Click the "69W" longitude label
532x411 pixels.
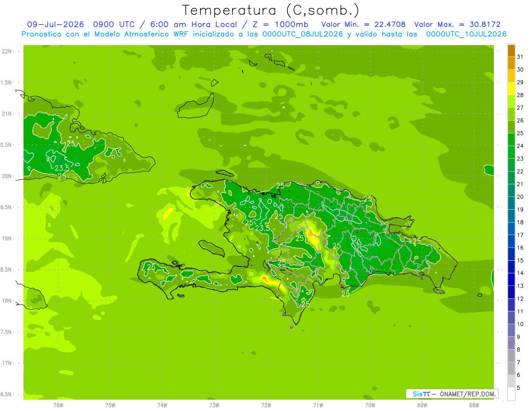[422, 405]
